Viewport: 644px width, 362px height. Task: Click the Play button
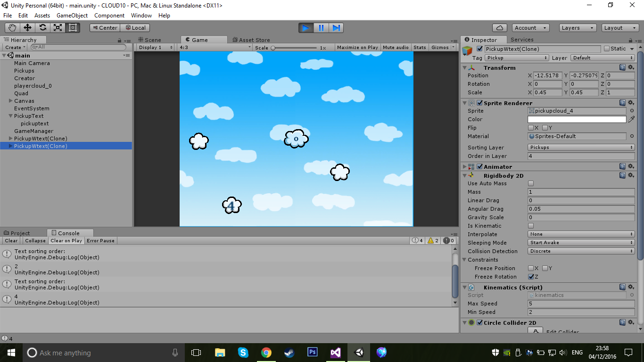pos(306,28)
